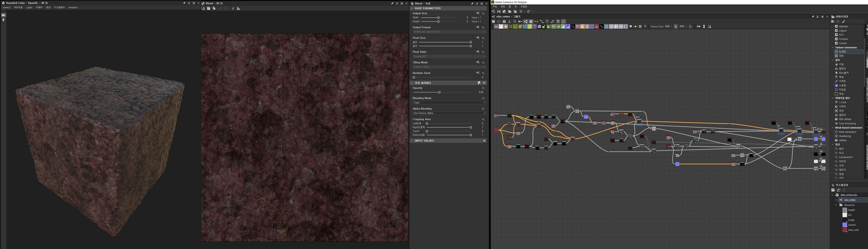The image size is (868, 249).
Task: Click the camera icon in 3D view
Action: [4, 15]
